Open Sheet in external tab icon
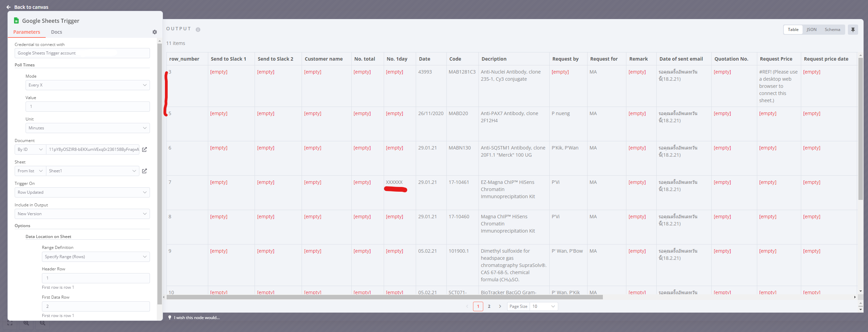The height and width of the screenshot is (332, 868). point(144,171)
